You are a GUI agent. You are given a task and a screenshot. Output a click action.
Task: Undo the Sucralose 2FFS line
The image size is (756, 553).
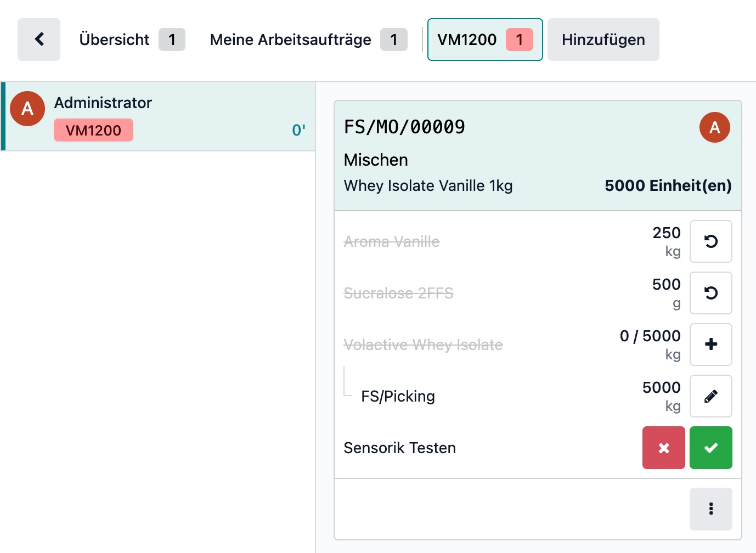point(711,293)
